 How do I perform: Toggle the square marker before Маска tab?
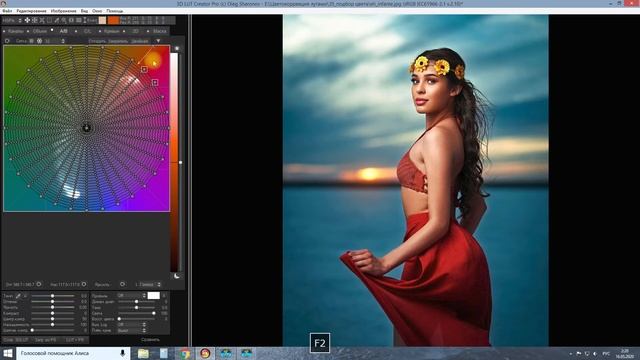pyautogui.click(x=148, y=31)
